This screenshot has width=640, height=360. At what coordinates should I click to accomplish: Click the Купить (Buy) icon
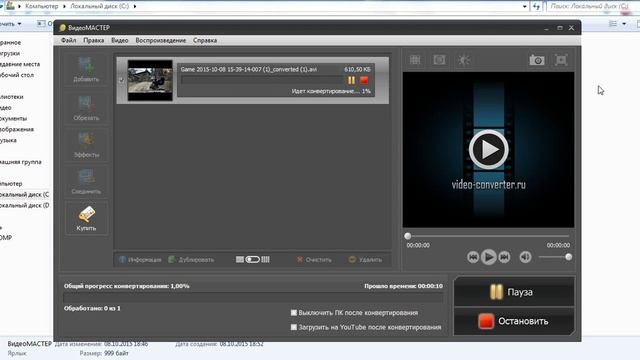pyautogui.click(x=86, y=218)
